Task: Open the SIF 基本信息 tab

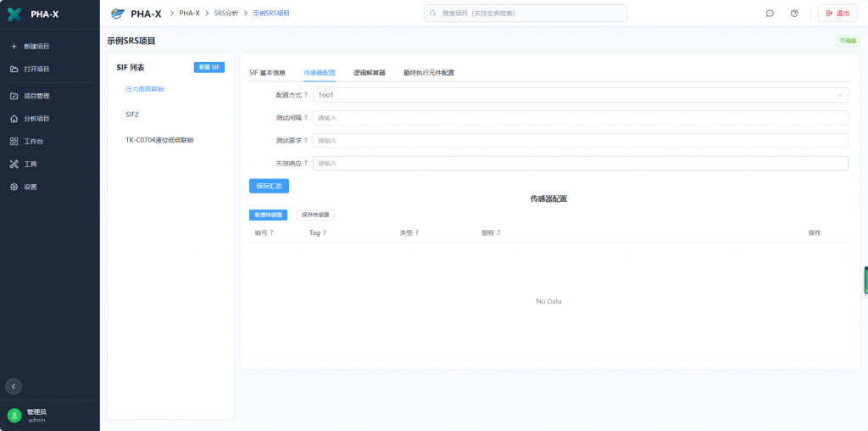Action: [267, 73]
